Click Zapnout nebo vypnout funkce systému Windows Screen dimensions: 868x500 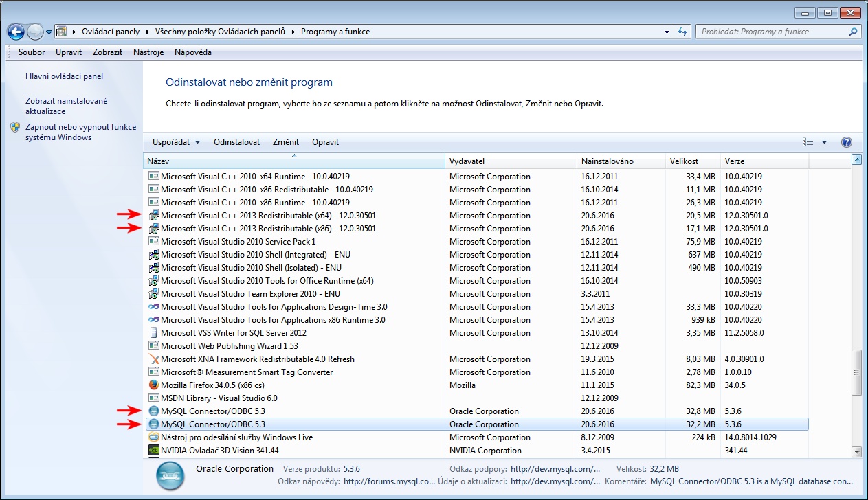pyautogui.click(x=80, y=132)
